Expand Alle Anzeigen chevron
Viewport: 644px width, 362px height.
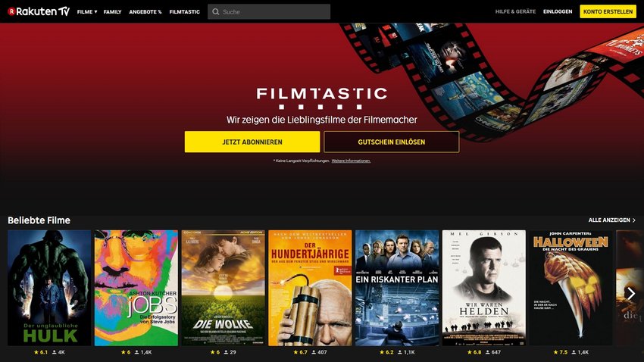tap(634, 220)
